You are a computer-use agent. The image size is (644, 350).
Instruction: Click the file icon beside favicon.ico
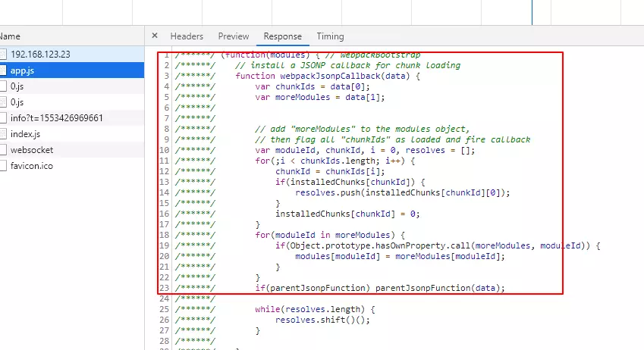[x=3, y=166]
